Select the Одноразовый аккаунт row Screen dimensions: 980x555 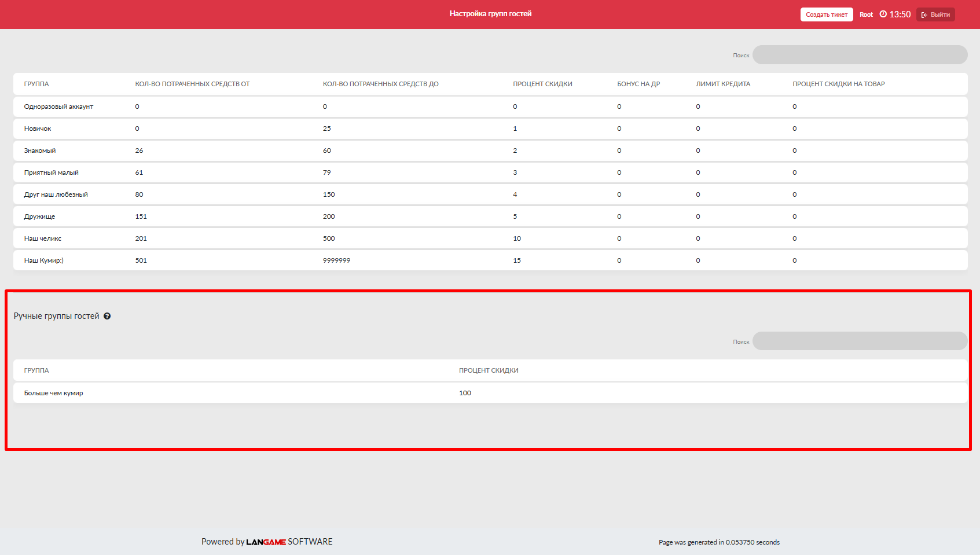[490, 106]
